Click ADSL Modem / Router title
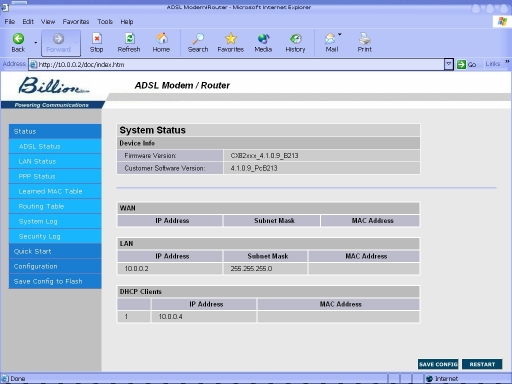Viewport: 512px width, 384px height. click(x=182, y=86)
